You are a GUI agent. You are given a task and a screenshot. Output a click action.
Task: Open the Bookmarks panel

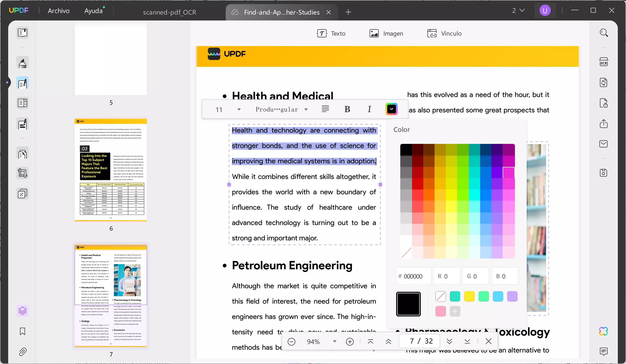pyautogui.click(x=23, y=331)
